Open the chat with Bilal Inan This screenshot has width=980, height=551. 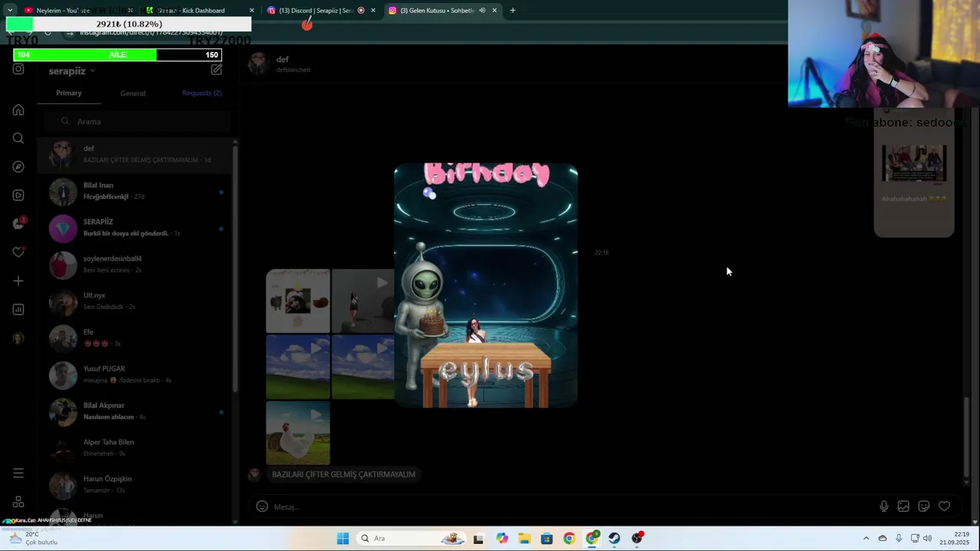pos(136,191)
